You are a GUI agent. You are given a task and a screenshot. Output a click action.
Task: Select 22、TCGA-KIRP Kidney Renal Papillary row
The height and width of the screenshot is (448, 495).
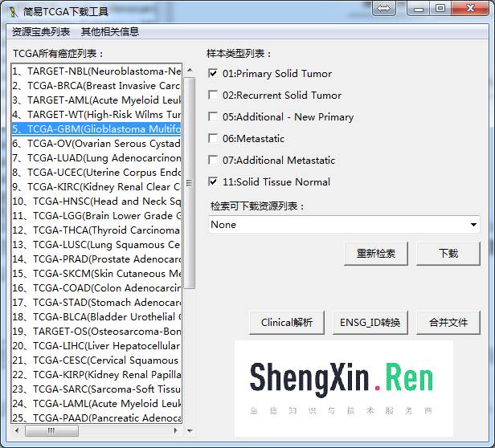tap(96, 375)
